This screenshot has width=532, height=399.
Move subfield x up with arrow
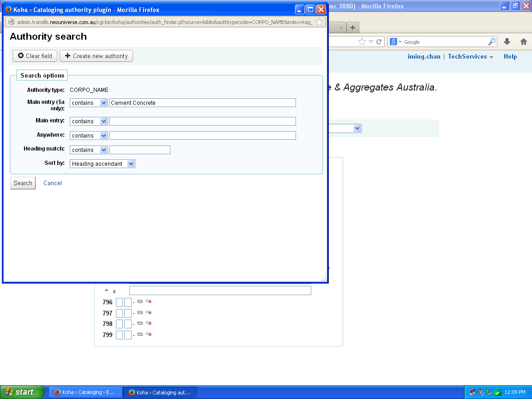106,290
